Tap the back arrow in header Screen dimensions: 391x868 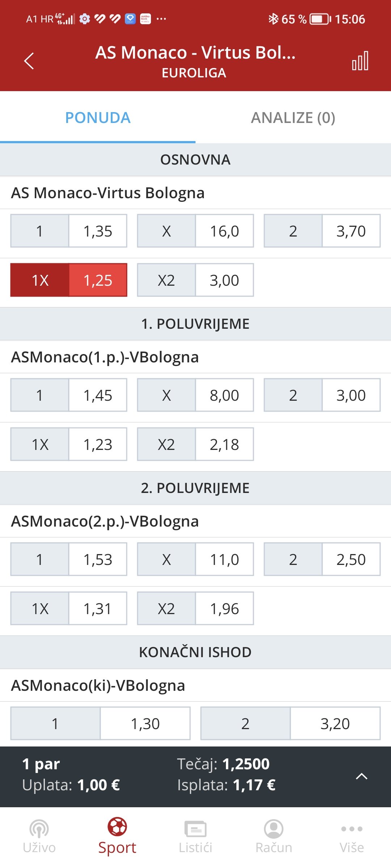point(29,61)
